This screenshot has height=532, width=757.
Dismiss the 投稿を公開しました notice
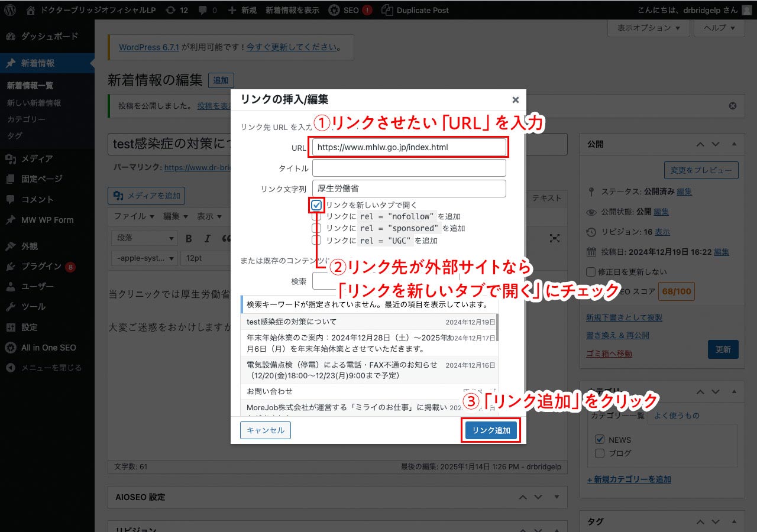(x=733, y=106)
